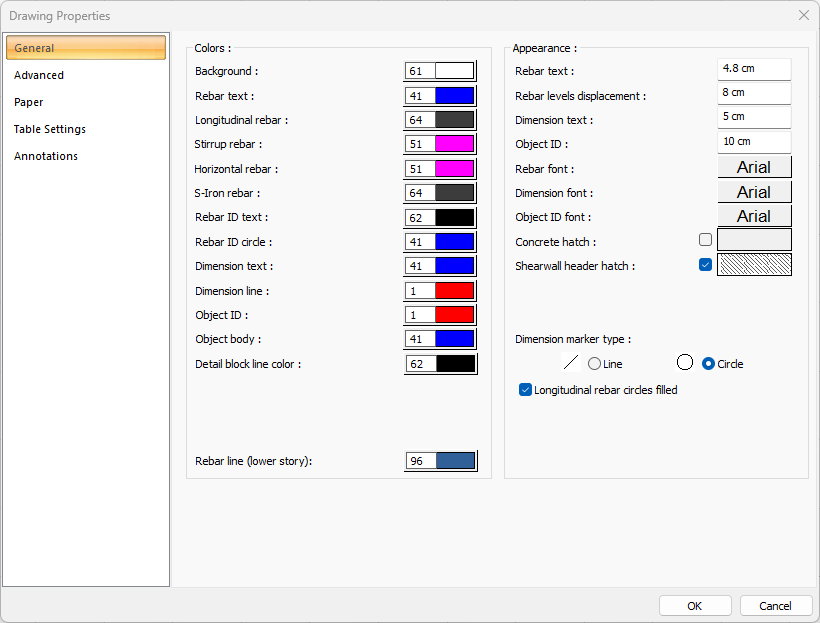This screenshot has height=623, width=820.
Task: Enable the Concrete hatch checkbox
Action: pyautogui.click(x=706, y=240)
